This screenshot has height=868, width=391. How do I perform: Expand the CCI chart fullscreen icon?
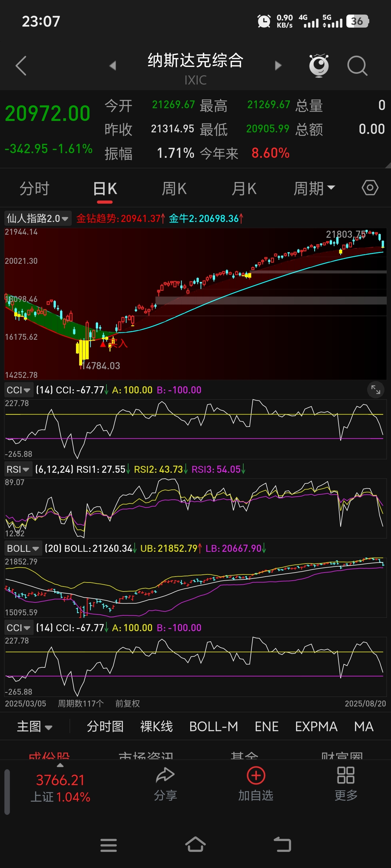coord(375,390)
